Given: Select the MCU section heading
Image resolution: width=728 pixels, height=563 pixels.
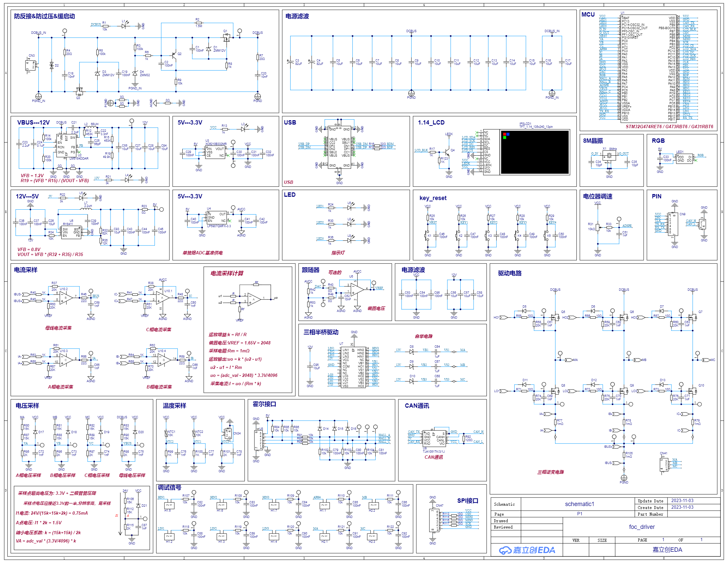Looking at the screenshot, I should [x=588, y=15].
